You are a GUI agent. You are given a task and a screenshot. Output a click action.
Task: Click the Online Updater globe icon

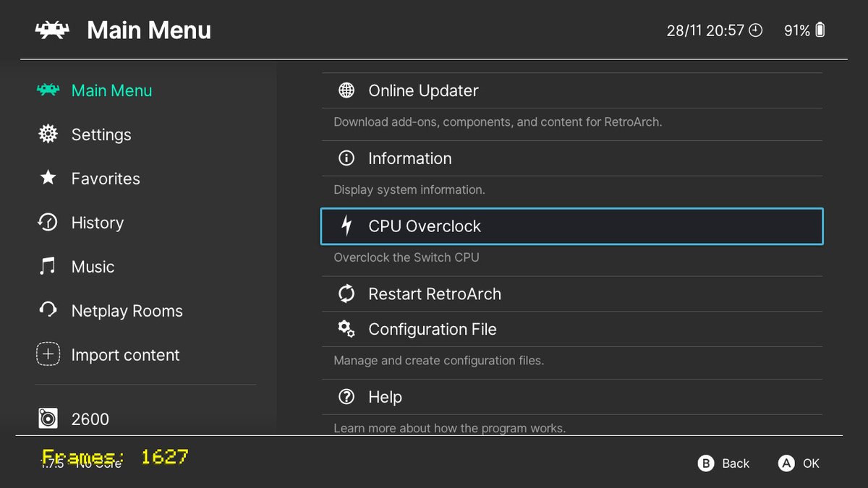pos(346,90)
